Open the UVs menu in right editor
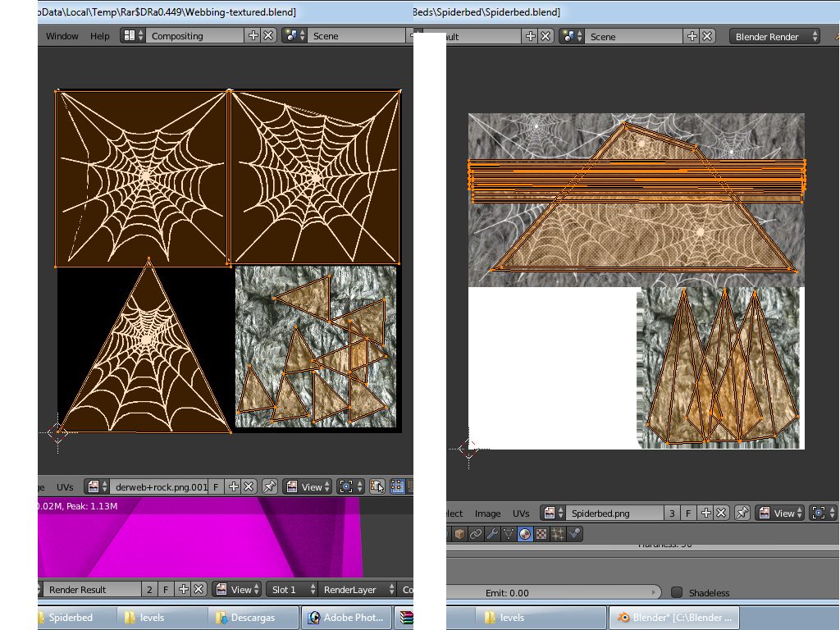Viewport: 840px width, 630px height. pyautogui.click(x=521, y=514)
